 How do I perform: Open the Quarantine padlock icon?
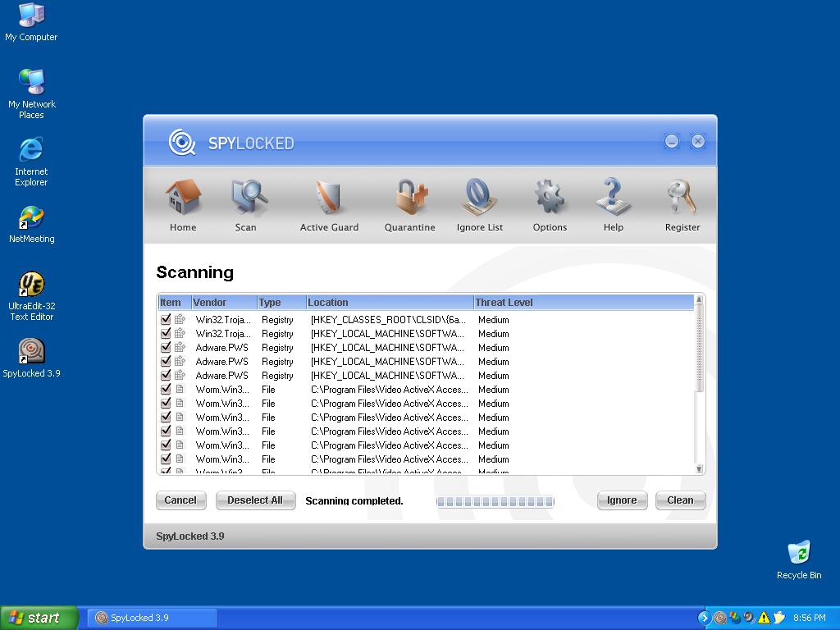(410, 199)
